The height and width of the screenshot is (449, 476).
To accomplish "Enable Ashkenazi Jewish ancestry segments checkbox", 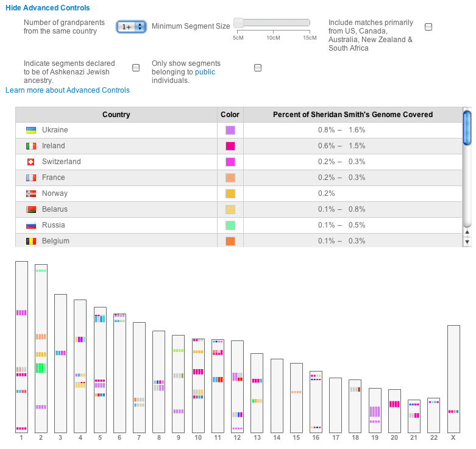I will coord(136,68).
